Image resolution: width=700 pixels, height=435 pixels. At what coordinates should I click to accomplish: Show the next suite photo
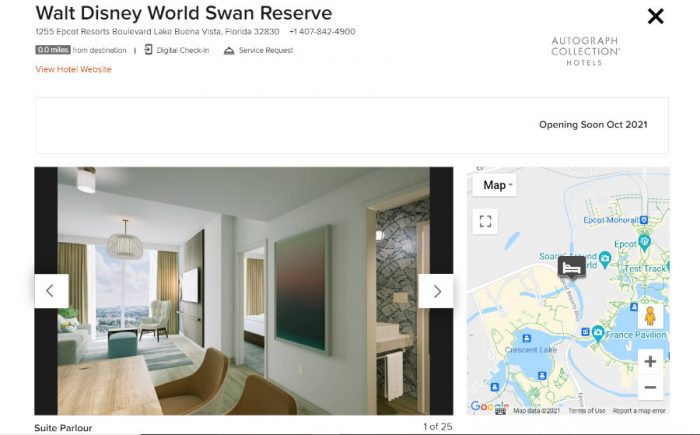coord(436,291)
